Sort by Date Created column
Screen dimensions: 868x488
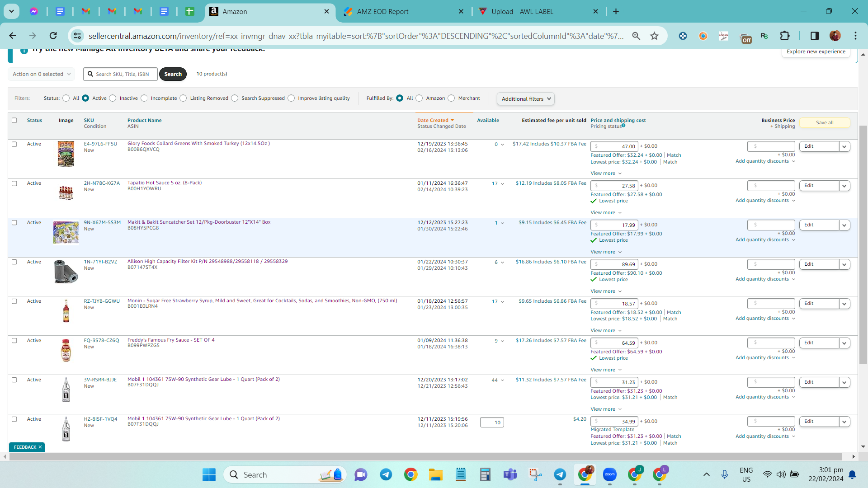coord(435,120)
